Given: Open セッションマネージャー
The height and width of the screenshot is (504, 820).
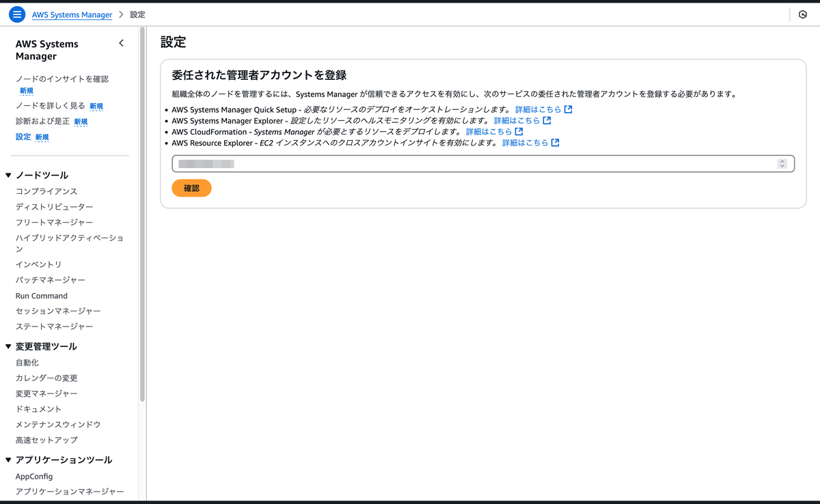Looking at the screenshot, I should pos(58,311).
